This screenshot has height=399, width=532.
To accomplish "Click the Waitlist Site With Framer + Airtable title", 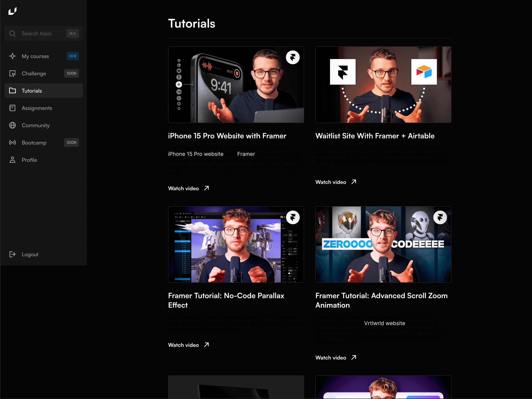I will [375, 136].
